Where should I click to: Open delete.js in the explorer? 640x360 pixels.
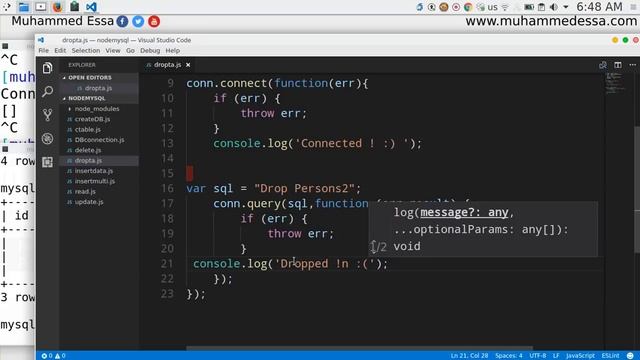click(x=88, y=150)
